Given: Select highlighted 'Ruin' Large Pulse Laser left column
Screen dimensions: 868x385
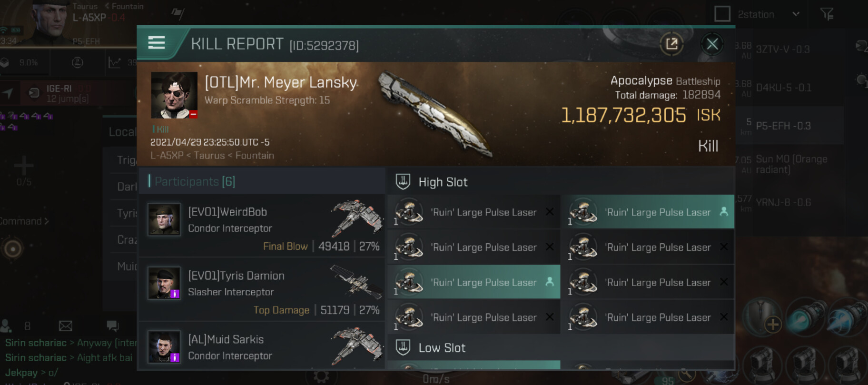Looking at the screenshot, I should point(474,282).
